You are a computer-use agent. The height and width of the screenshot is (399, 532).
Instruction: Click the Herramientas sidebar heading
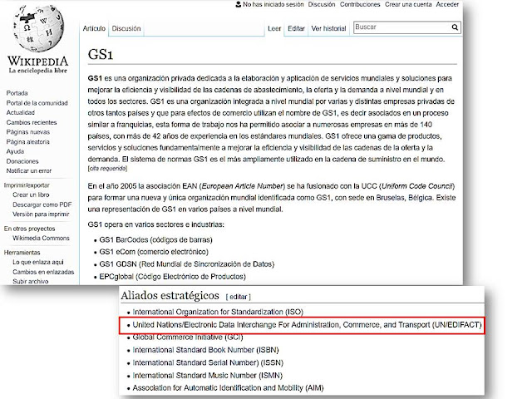pos(22,253)
